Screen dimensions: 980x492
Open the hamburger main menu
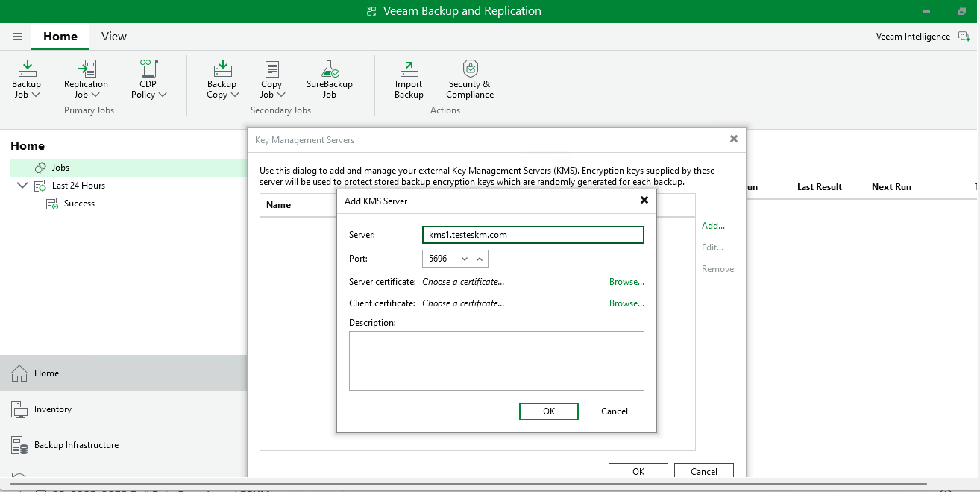point(18,36)
